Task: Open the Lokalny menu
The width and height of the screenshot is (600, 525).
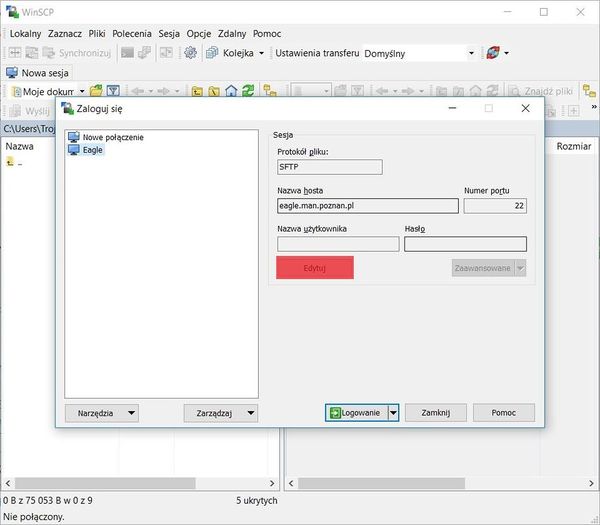Action: (x=25, y=34)
